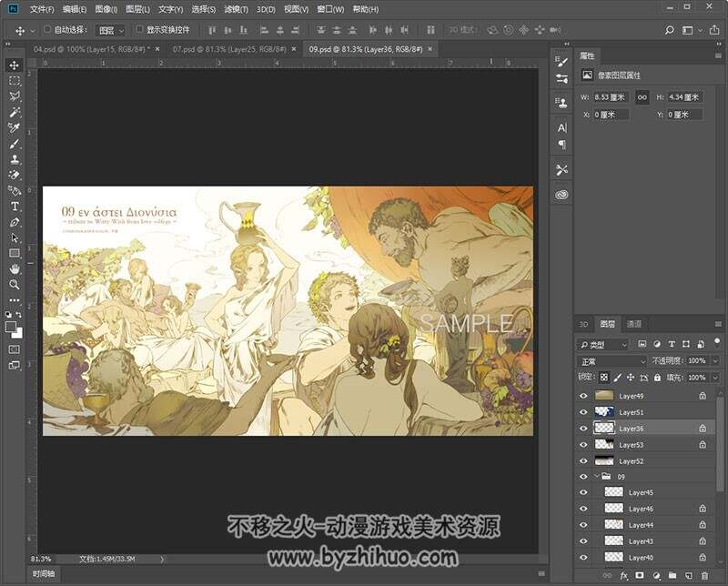Hide the Layer49 layer
Viewport: 728px width, 586px height.
[583, 396]
